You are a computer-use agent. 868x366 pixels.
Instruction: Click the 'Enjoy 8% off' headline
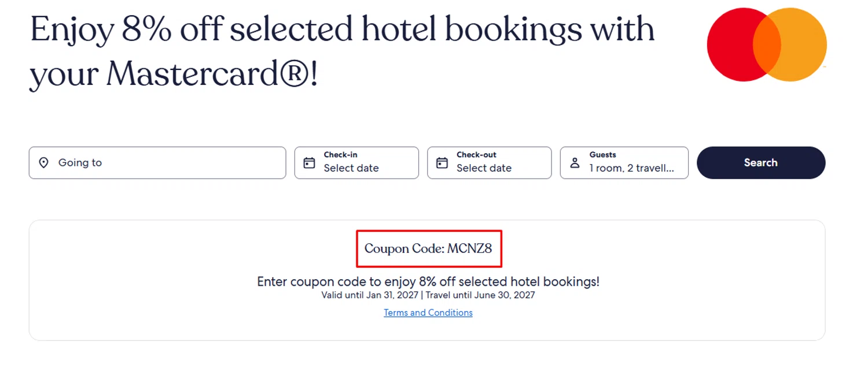point(341,30)
